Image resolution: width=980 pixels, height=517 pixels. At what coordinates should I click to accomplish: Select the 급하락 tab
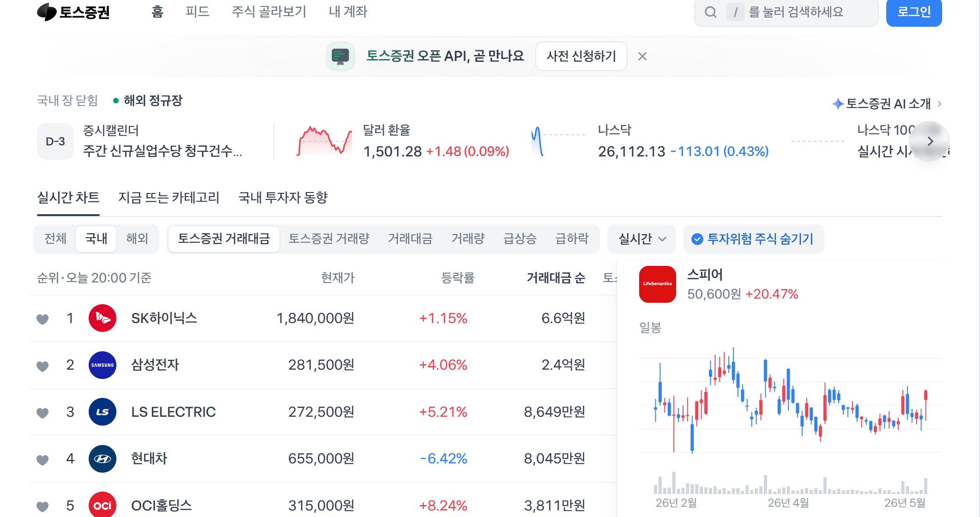pyautogui.click(x=572, y=239)
